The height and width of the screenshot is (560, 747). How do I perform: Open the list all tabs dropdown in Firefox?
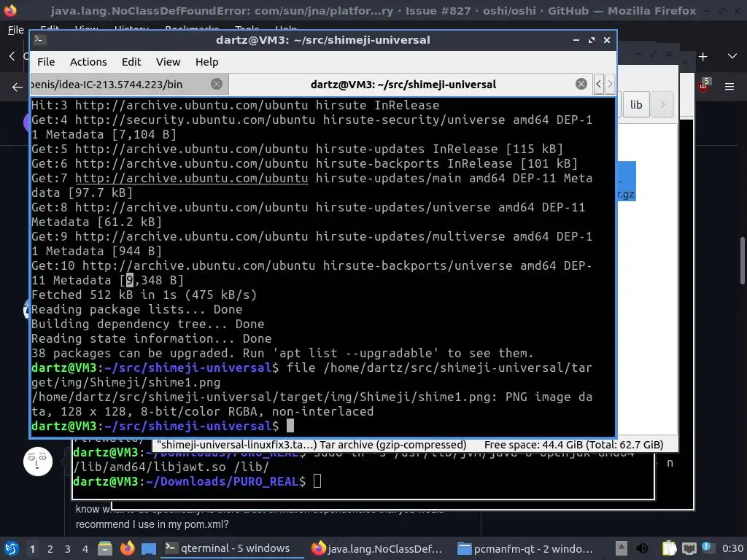(x=732, y=57)
